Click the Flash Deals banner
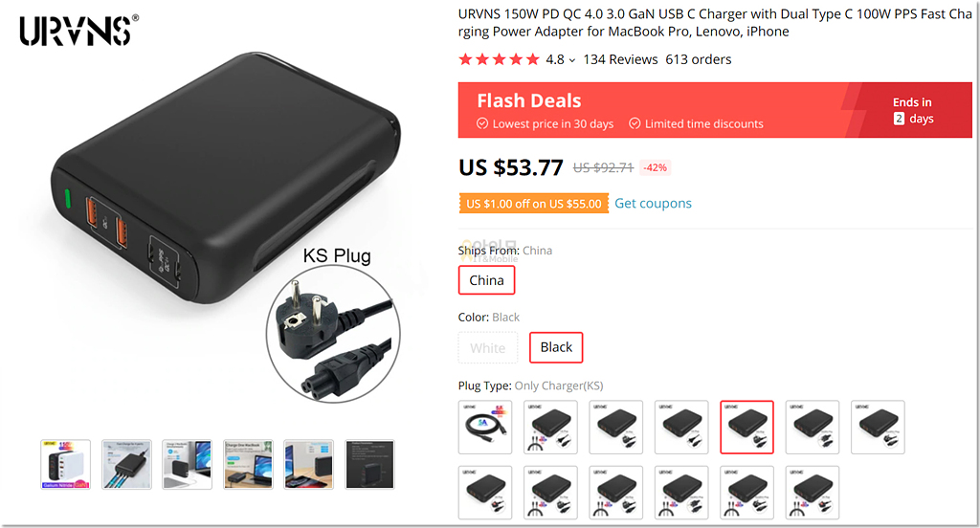This screenshot has width=980, height=528. coord(715,110)
